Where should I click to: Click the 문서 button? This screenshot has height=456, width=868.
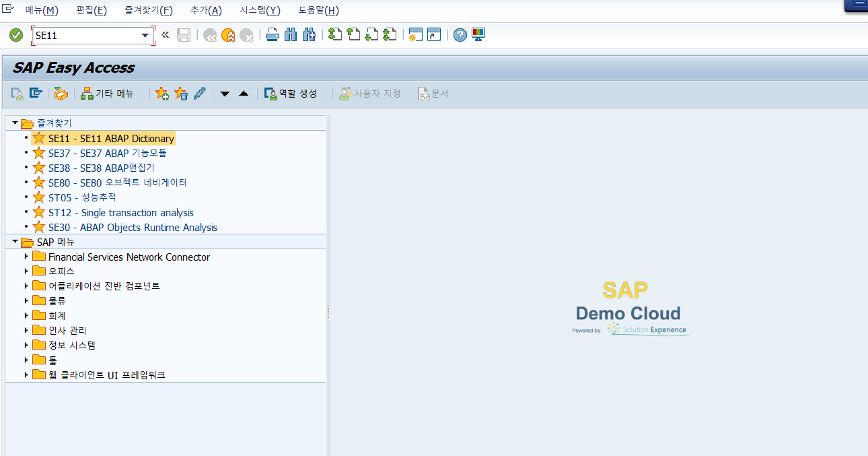click(x=433, y=94)
